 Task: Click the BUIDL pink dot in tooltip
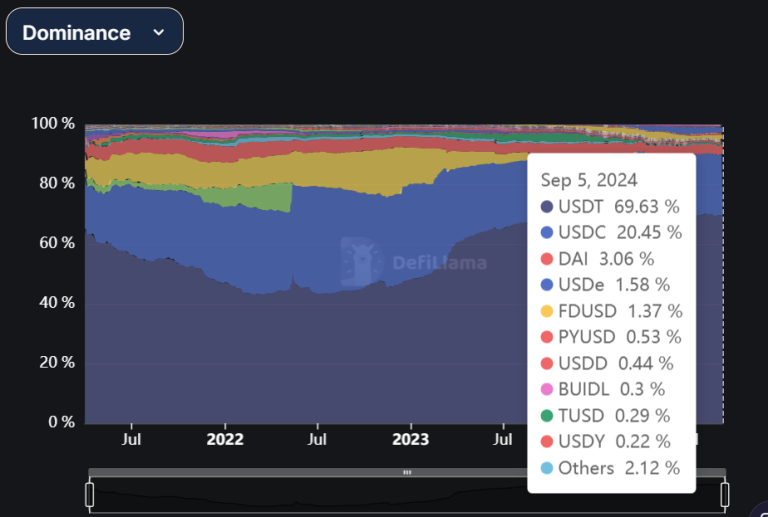(x=546, y=389)
